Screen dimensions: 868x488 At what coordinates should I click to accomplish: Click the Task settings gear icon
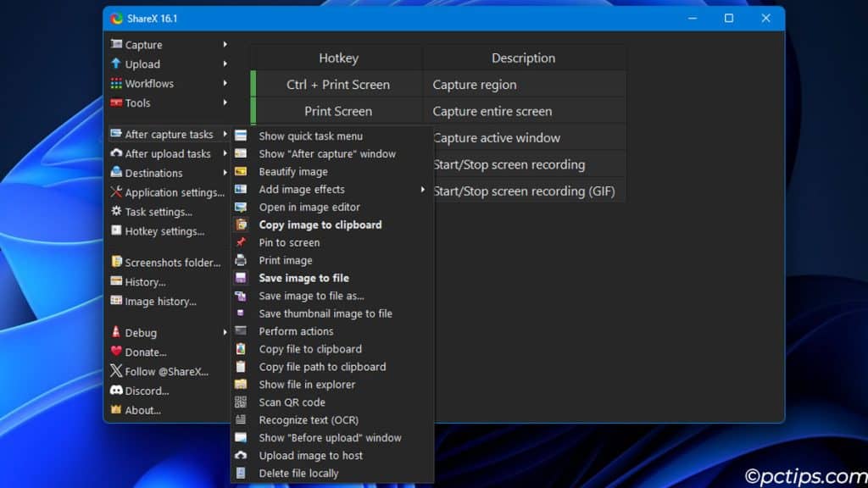pyautogui.click(x=116, y=211)
